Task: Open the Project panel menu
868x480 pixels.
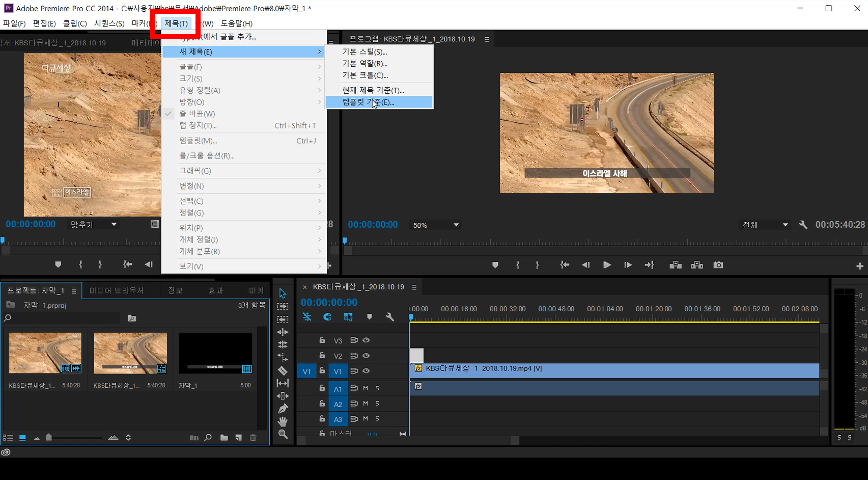Action: point(74,291)
